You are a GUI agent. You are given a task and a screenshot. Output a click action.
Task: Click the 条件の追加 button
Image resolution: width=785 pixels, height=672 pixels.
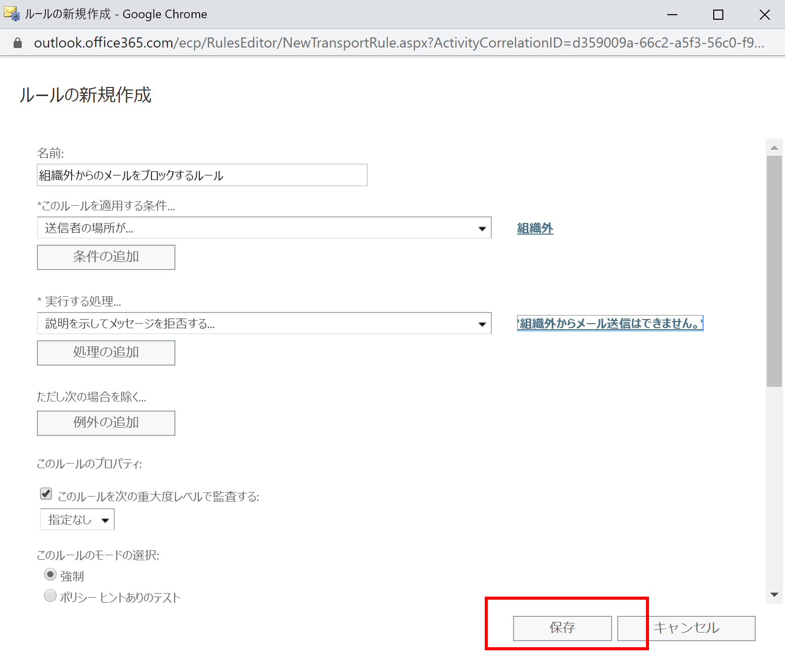click(106, 257)
